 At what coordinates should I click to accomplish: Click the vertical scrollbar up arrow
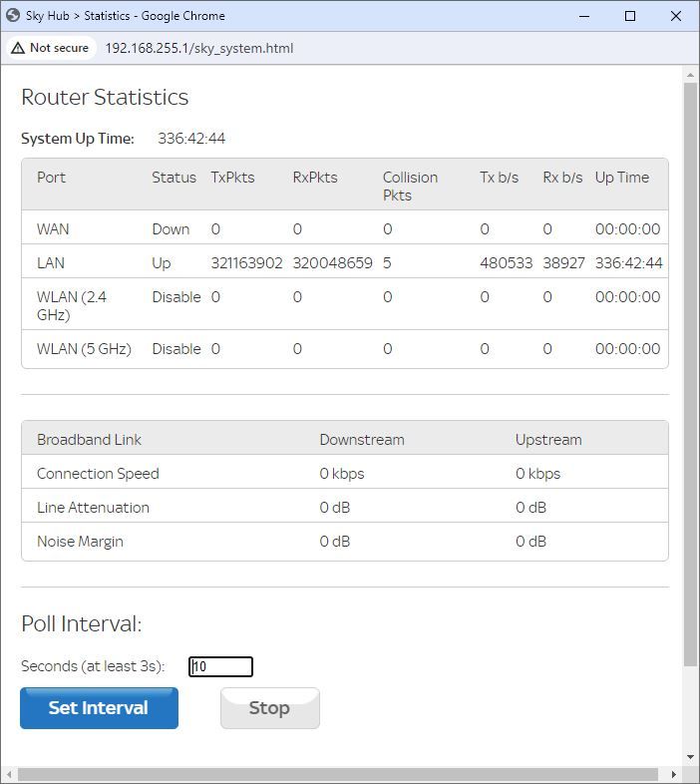691,74
